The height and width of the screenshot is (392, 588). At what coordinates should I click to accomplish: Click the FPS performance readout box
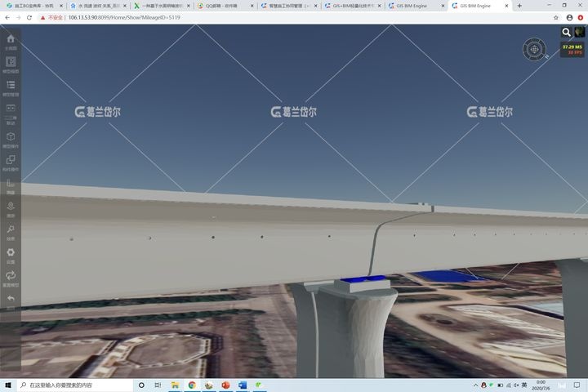pos(572,50)
